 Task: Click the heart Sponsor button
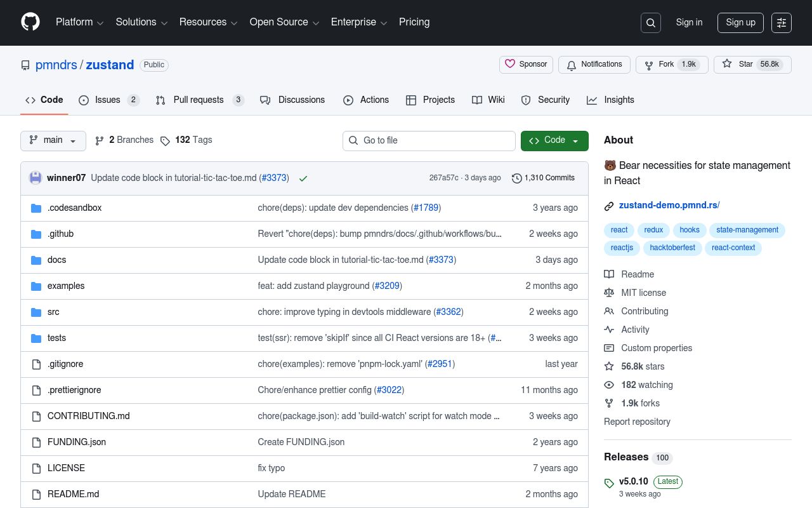coord(526,65)
